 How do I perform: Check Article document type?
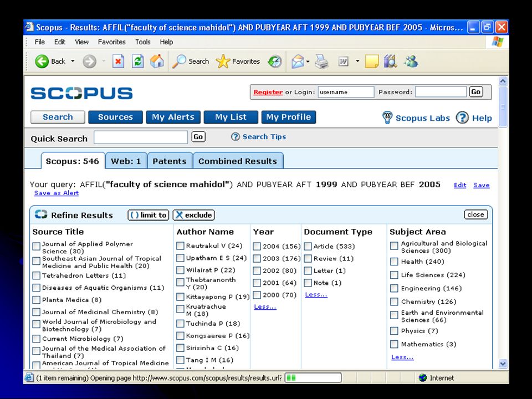(308, 246)
